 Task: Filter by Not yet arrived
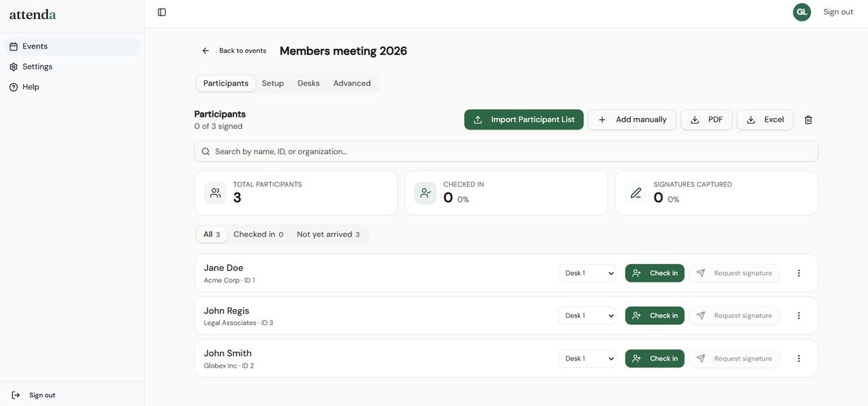coord(328,234)
